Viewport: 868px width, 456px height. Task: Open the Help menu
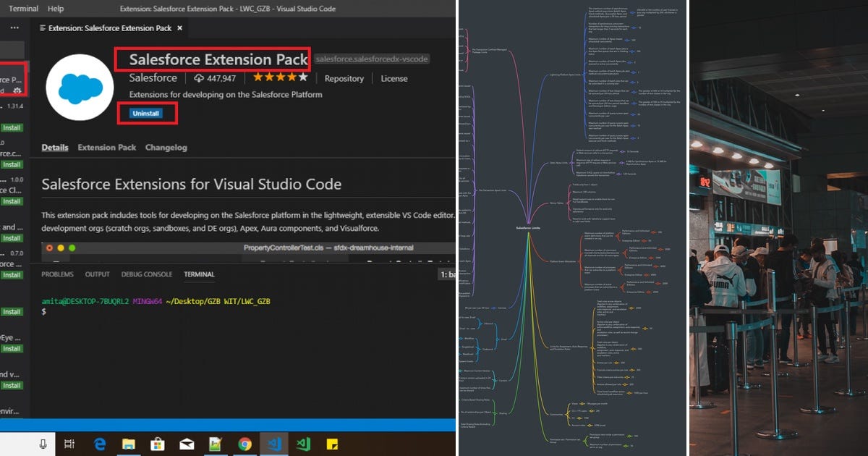click(x=56, y=9)
